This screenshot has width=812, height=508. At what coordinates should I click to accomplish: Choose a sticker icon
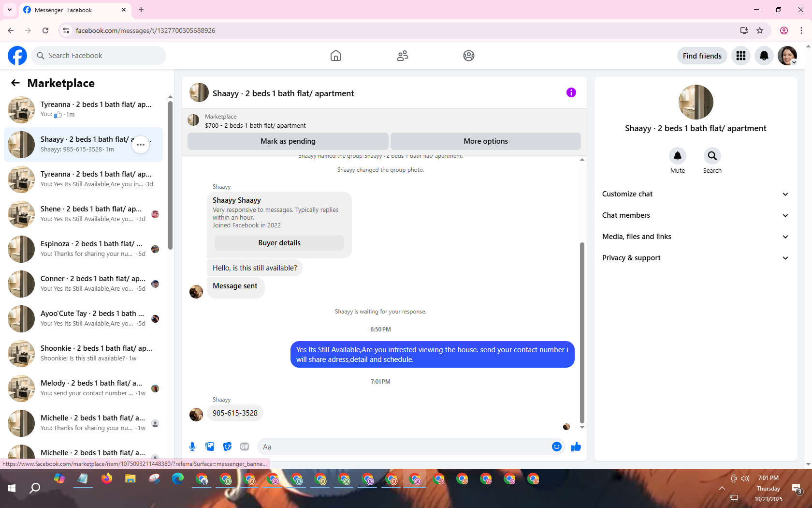click(227, 447)
